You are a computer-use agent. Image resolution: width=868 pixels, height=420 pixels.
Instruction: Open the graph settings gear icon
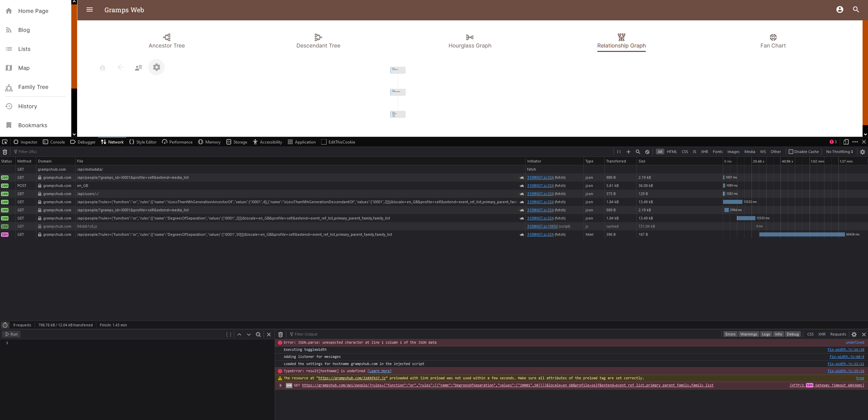pos(156,67)
